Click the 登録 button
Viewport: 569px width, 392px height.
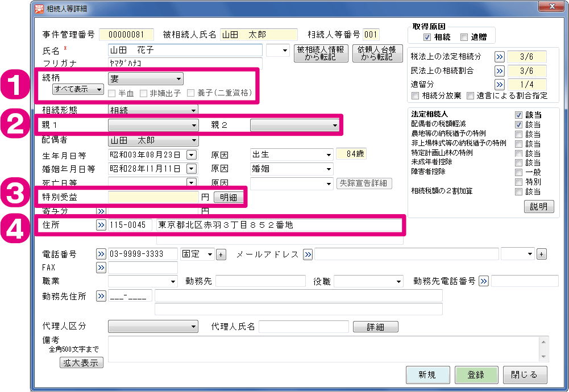coord(476,375)
